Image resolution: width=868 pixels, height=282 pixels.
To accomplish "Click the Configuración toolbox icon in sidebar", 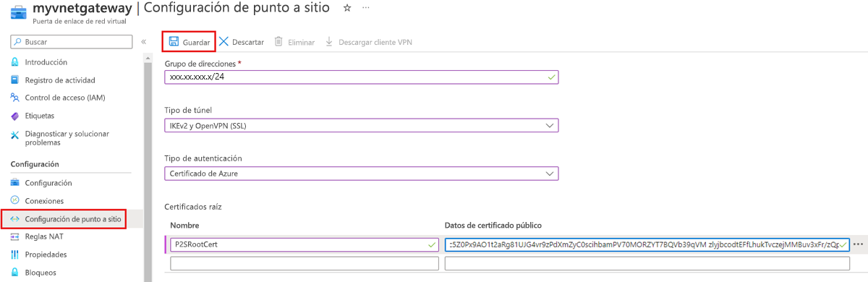I will (x=15, y=183).
